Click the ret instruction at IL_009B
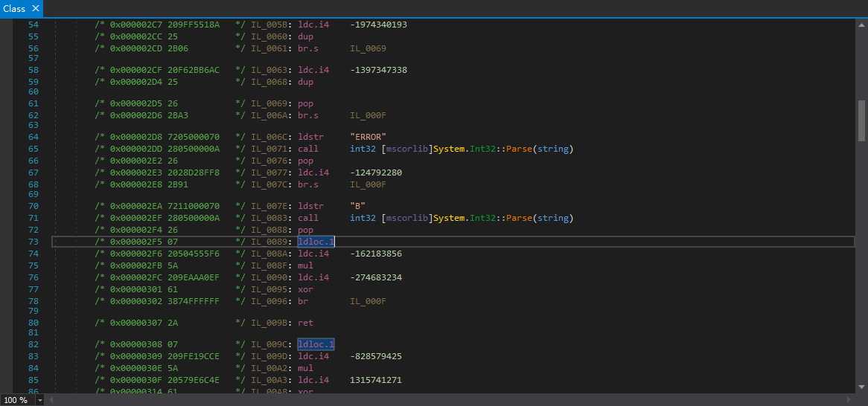 (x=305, y=323)
